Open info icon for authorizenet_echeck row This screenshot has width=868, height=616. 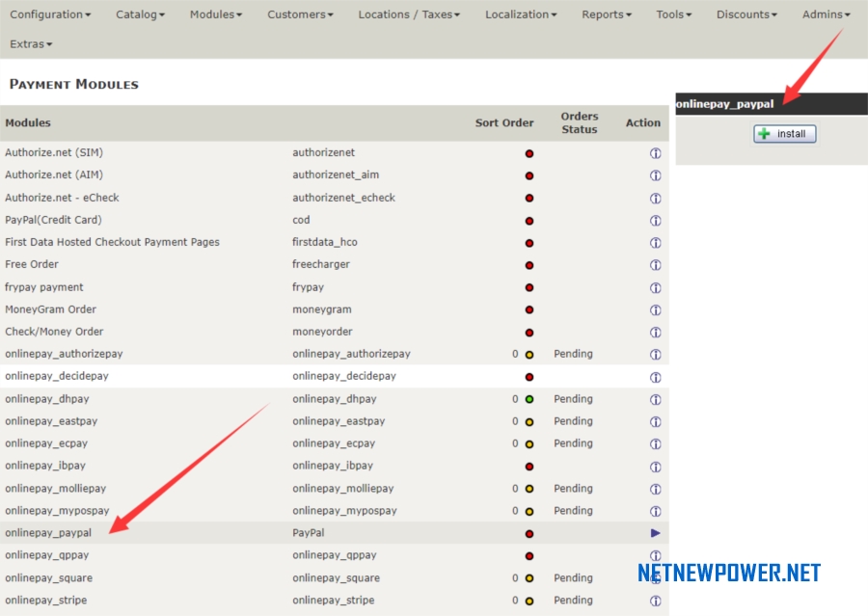(656, 199)
